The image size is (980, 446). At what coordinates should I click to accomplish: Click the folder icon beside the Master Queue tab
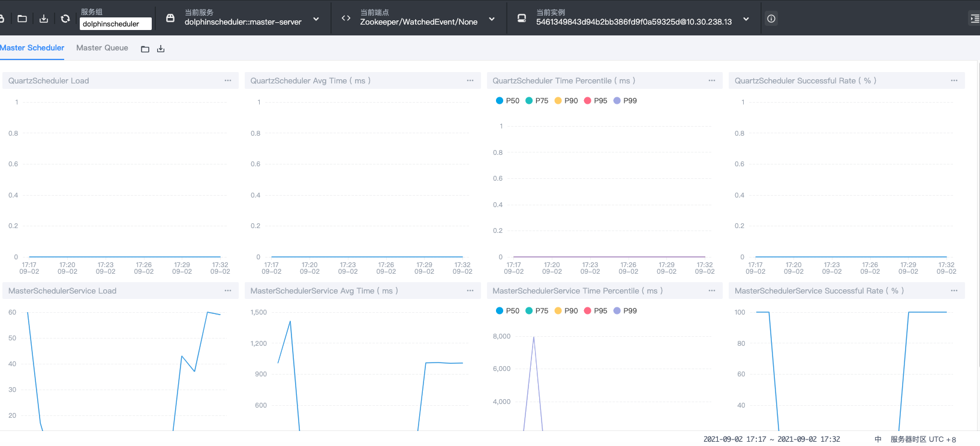coord(145,49)
